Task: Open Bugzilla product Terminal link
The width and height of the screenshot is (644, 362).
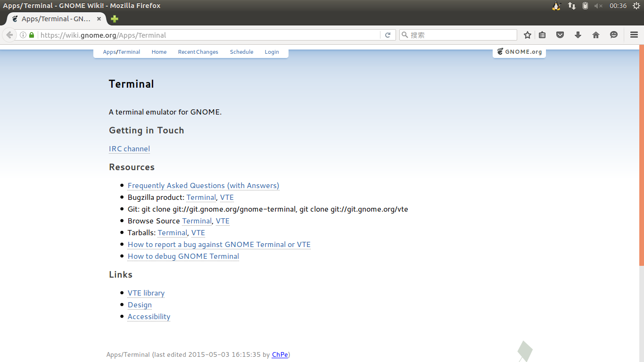Action: [201, 197]
